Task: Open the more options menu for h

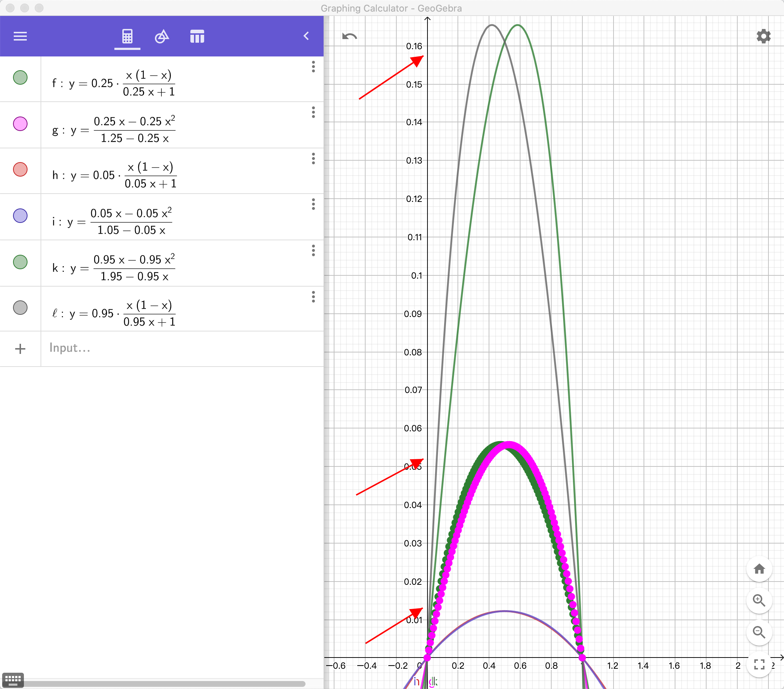Action: (313, 158)
